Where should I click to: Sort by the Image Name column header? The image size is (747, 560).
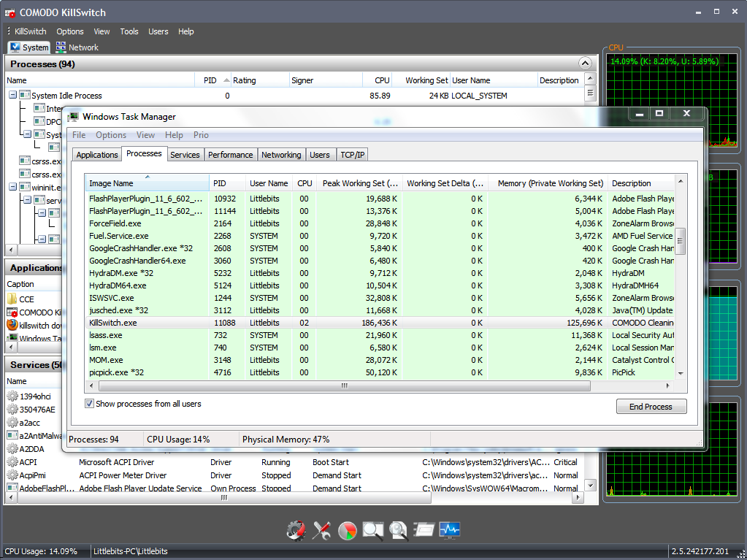pyautogui.click(x=111, y=183)
